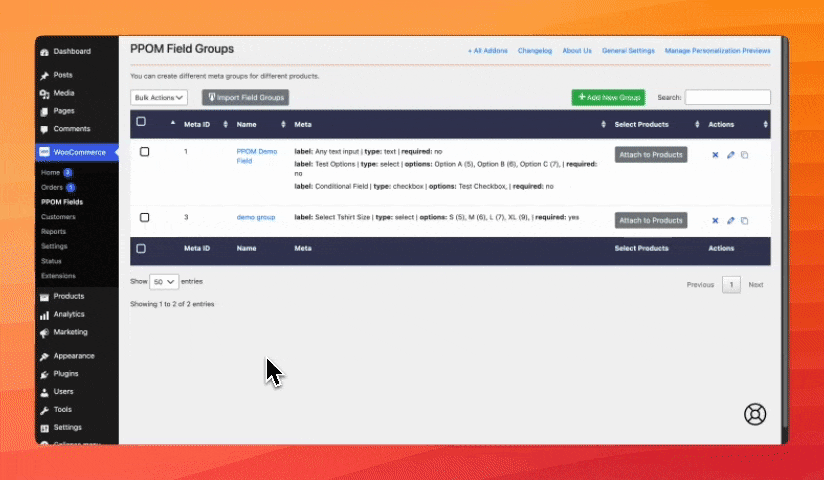The width and height of the screenshot is (824, 480).
Task: Toggle the footer select-all checkbox
Action: click(141, 249)
